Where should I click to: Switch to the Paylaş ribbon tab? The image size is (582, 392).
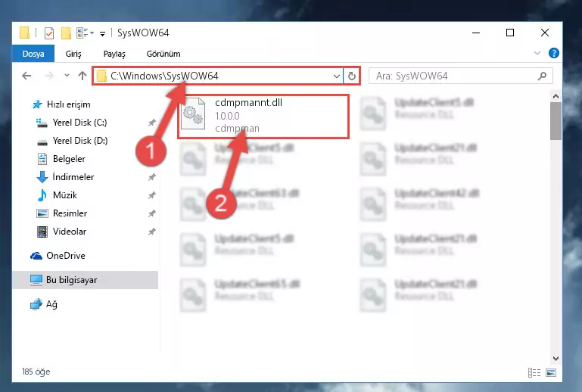click(114, 54)
